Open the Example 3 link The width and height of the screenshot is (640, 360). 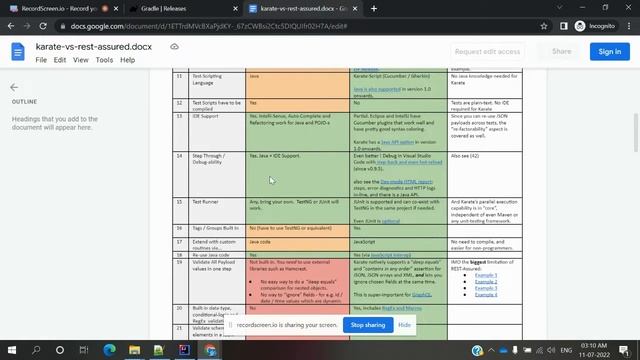[x=486, y=288]
